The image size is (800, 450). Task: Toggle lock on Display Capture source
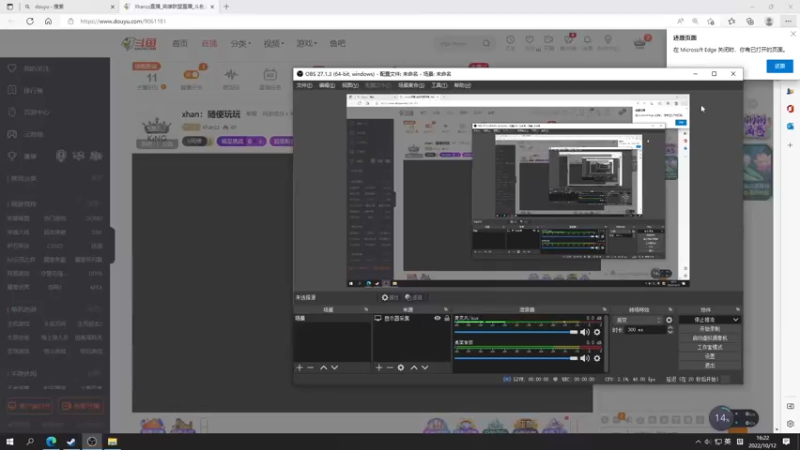point(447,318)
